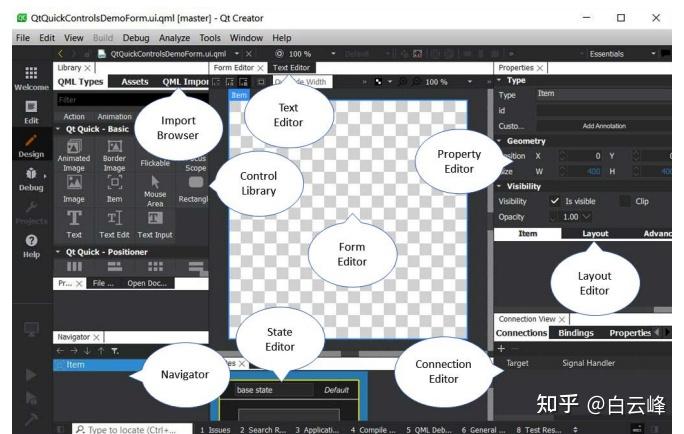Open the Window menu
Image resolution: width=684 pixels, height=434 pixels.
[x=246, y=38]
